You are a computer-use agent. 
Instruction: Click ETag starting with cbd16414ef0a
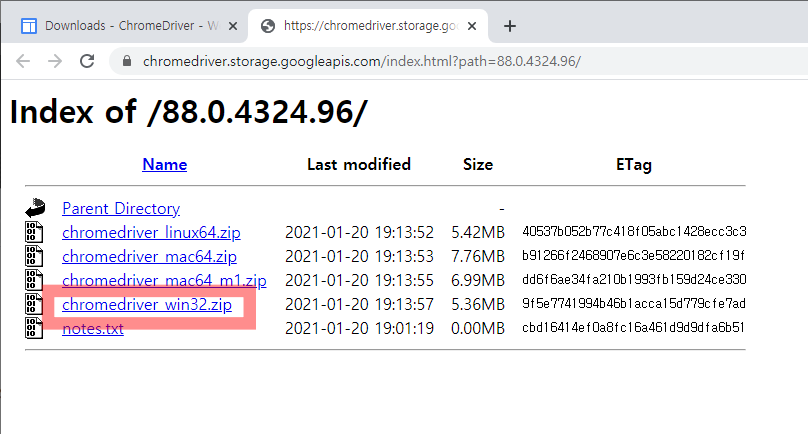(633, 327)
